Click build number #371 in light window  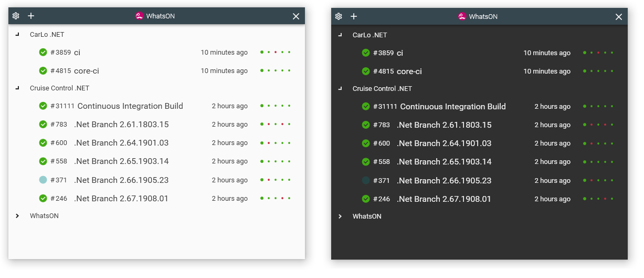pos(59,180)
